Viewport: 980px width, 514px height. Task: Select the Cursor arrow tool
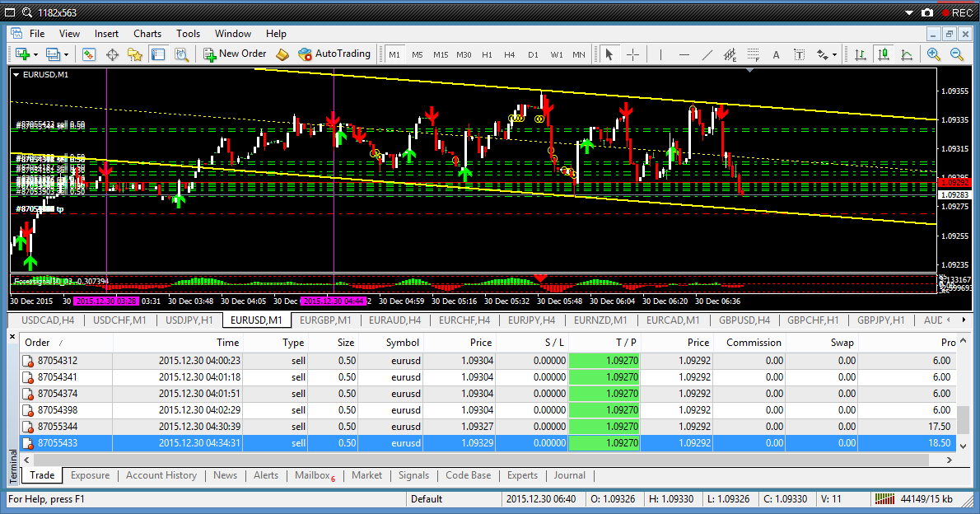(x=609, y=54)
